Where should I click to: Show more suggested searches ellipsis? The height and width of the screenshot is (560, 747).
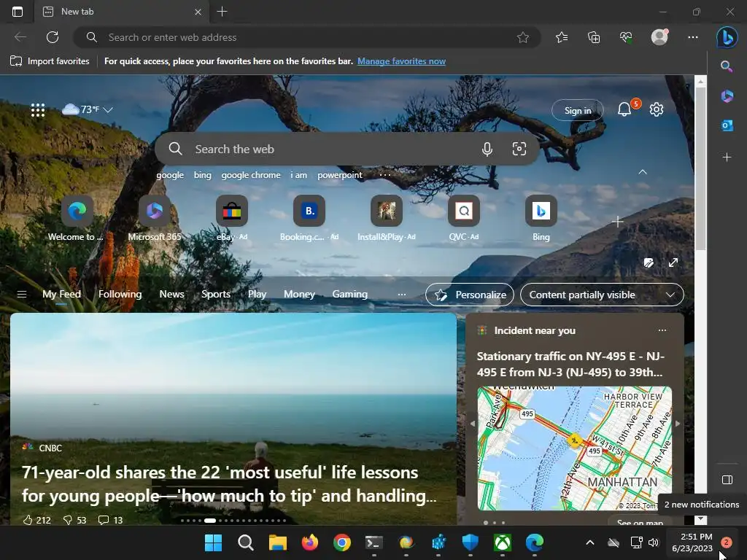coord(385,175)
